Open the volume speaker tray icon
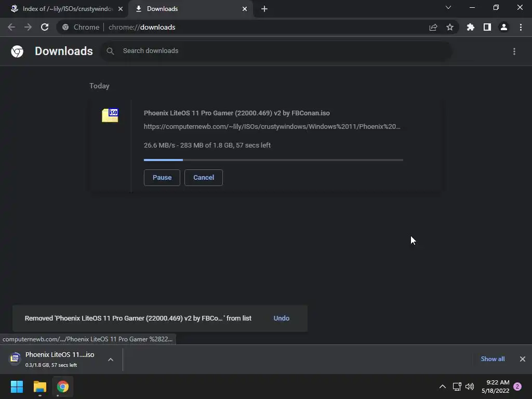This screenshot has width=532, height=399. [x=470, y=387]
